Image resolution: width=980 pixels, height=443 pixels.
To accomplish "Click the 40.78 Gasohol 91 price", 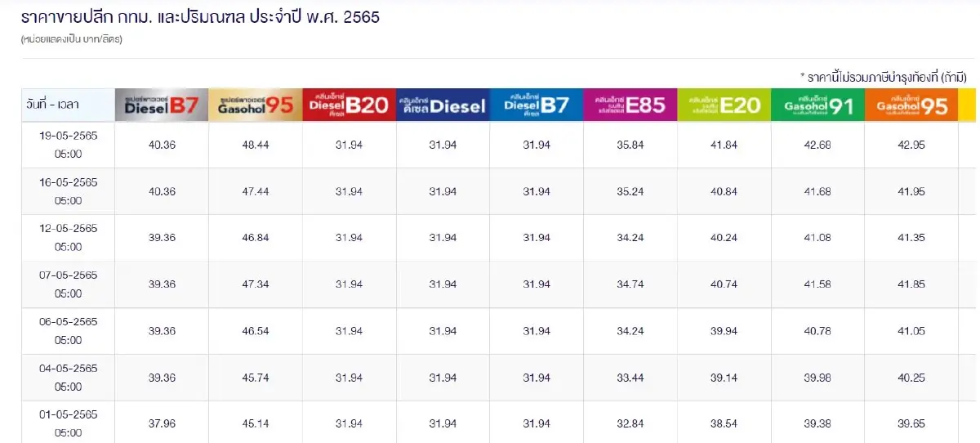I will tap(818, 331).
